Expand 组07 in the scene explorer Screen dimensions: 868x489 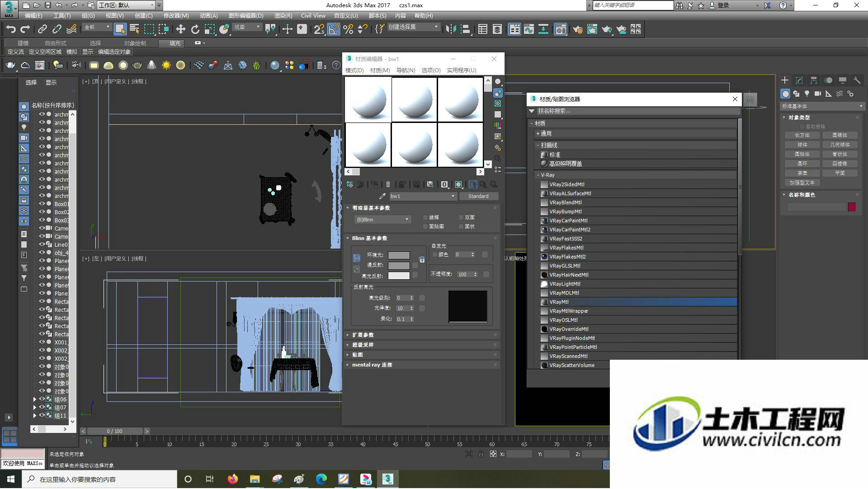(x=35, y=408)
